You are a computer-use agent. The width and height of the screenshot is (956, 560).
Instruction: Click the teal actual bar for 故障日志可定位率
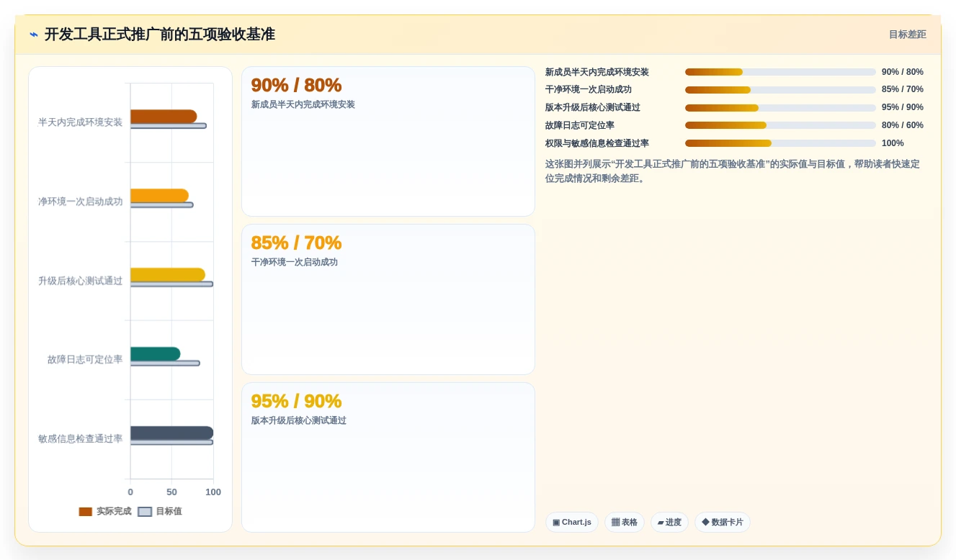pos(155,354)
